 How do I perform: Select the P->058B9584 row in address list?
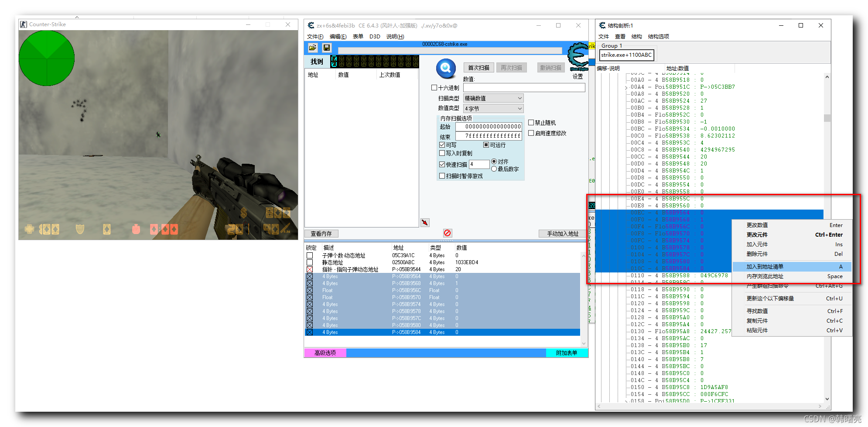point(442,332)
